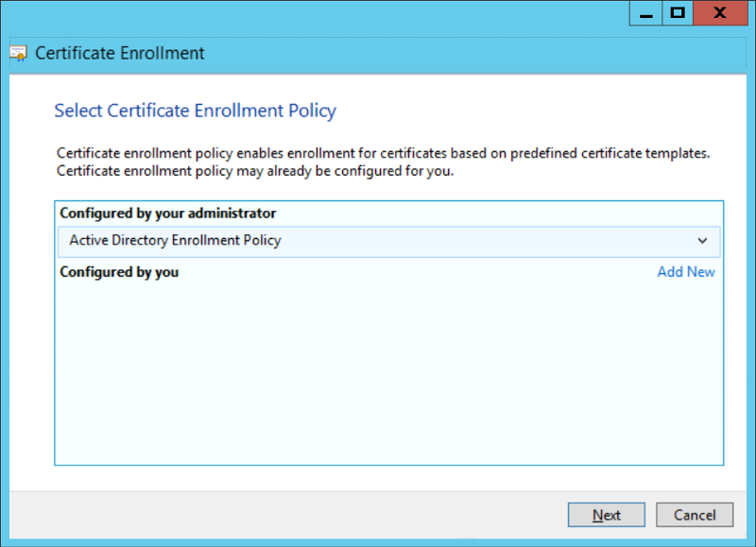This screenshot has width=756, height=547.
Task: Click the empty footer area left of Next
Action: pyautogui.click(x=283, y=515)
